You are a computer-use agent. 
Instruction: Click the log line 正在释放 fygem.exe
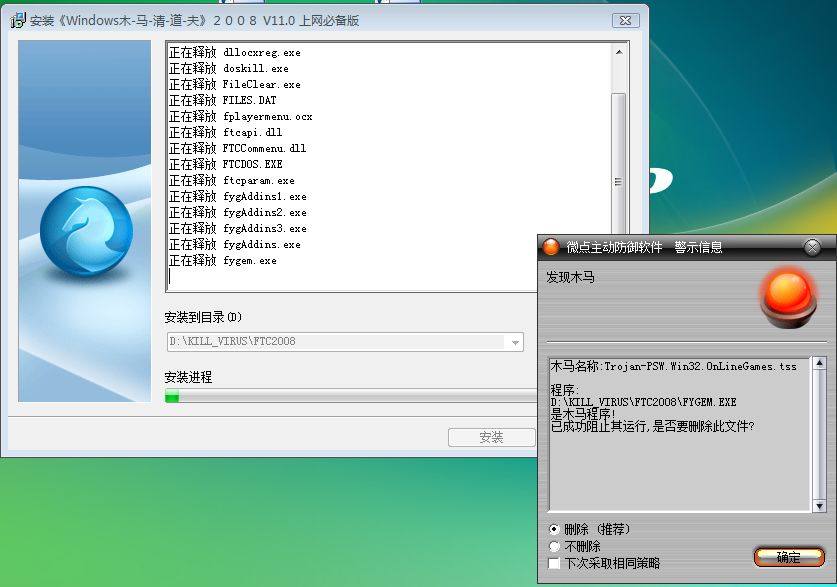[x=223, y=260]
